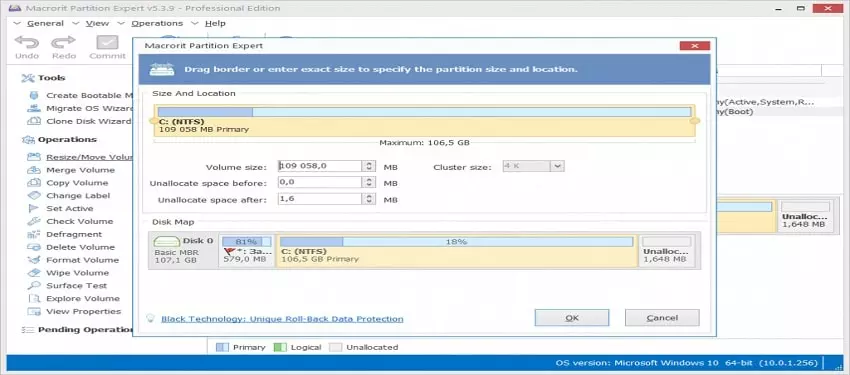Select Delete Volume operation icon

tap(34, 247)
